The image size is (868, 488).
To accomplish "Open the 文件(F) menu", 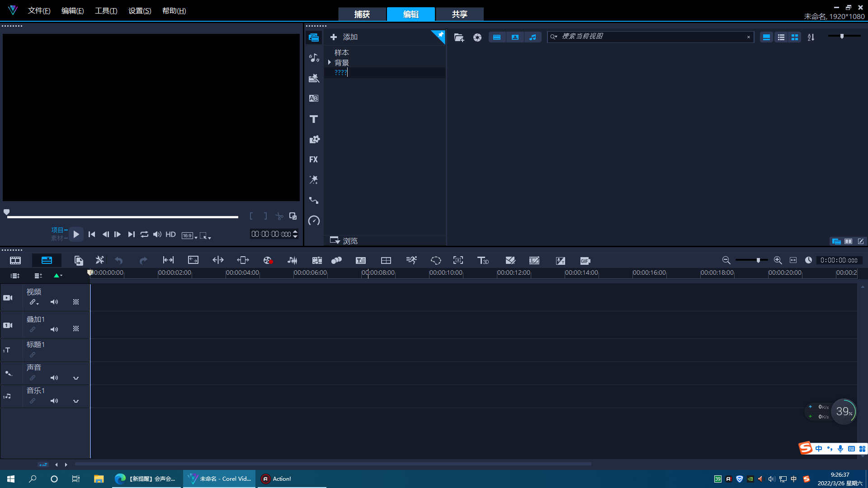I will pyautogui.click(x=39, y=10).
